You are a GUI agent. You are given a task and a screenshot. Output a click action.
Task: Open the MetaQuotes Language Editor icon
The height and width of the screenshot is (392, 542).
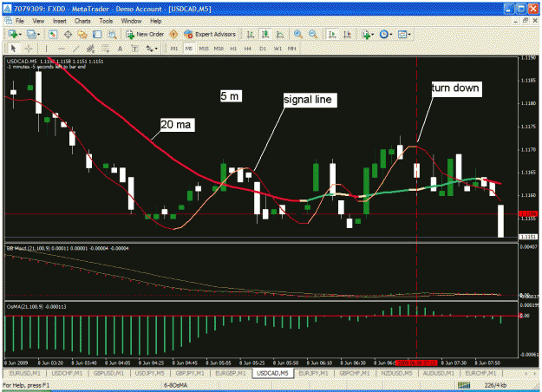173,34
